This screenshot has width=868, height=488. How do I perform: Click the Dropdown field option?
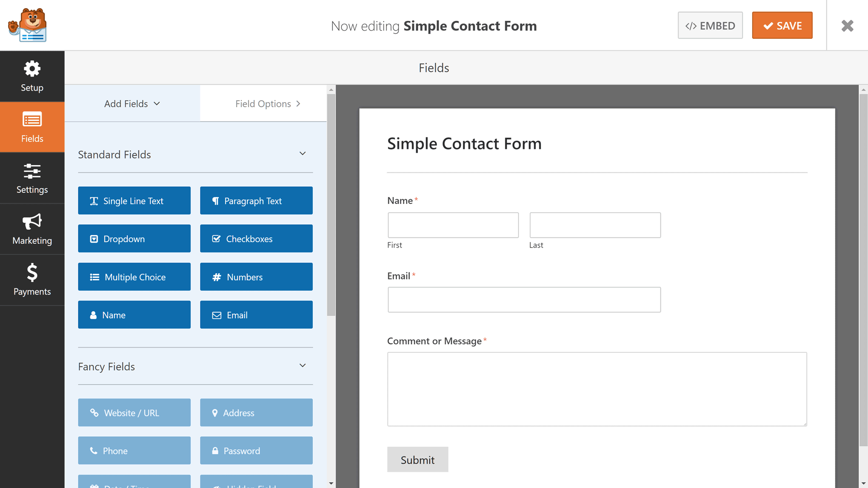[134, 238]
